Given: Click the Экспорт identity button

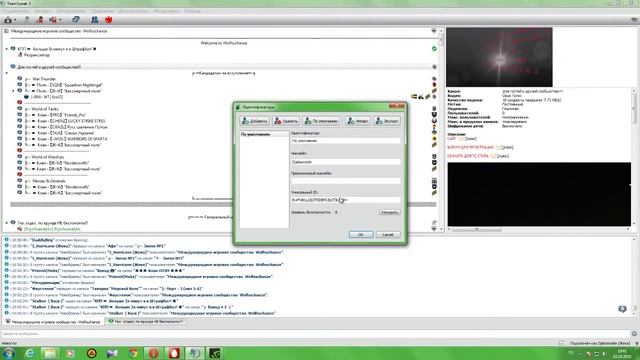Looking at the screenshot, I should pyautogui.click(x=387, y=121).
